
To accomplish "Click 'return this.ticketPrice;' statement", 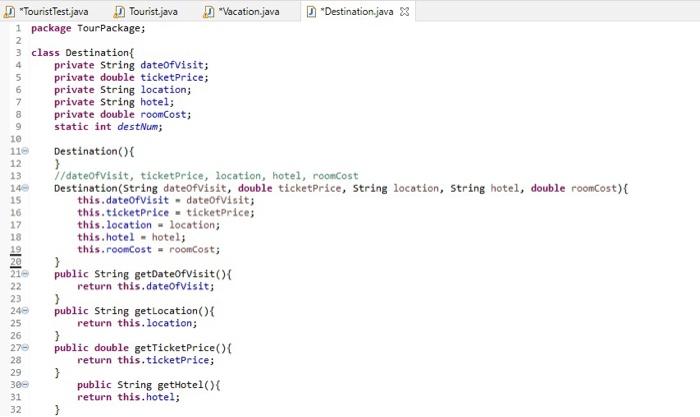I will 146,360.
